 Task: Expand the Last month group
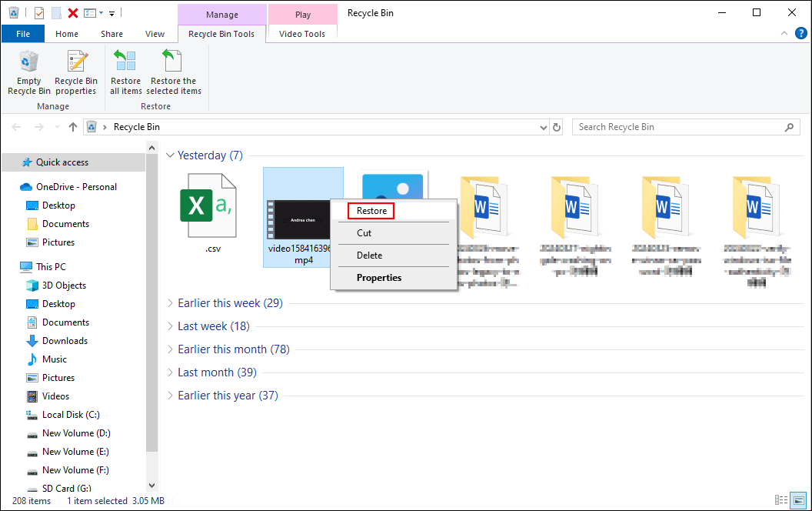(170, 372)
